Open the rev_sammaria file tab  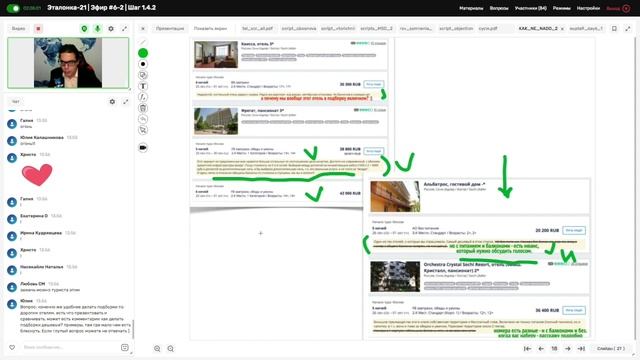click(416, 29)
